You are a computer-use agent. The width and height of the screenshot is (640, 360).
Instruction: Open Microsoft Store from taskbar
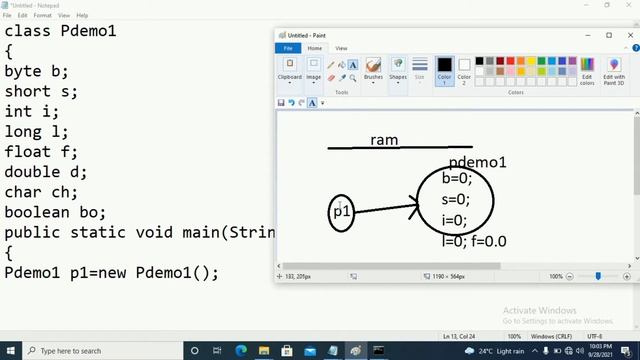tap(287, 351)
